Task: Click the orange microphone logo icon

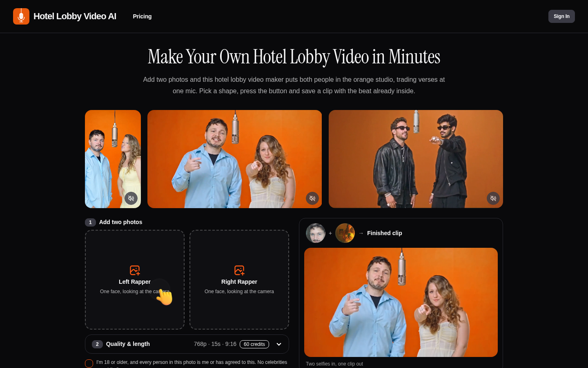Action: (x=21, y=16)
